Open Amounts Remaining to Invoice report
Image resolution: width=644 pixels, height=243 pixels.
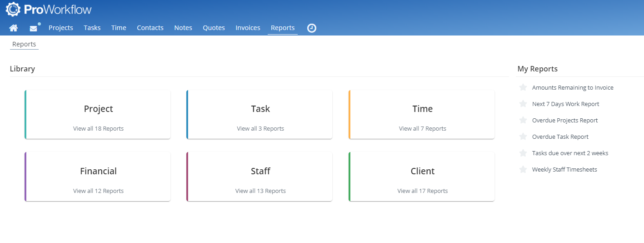tap(573, 87)
